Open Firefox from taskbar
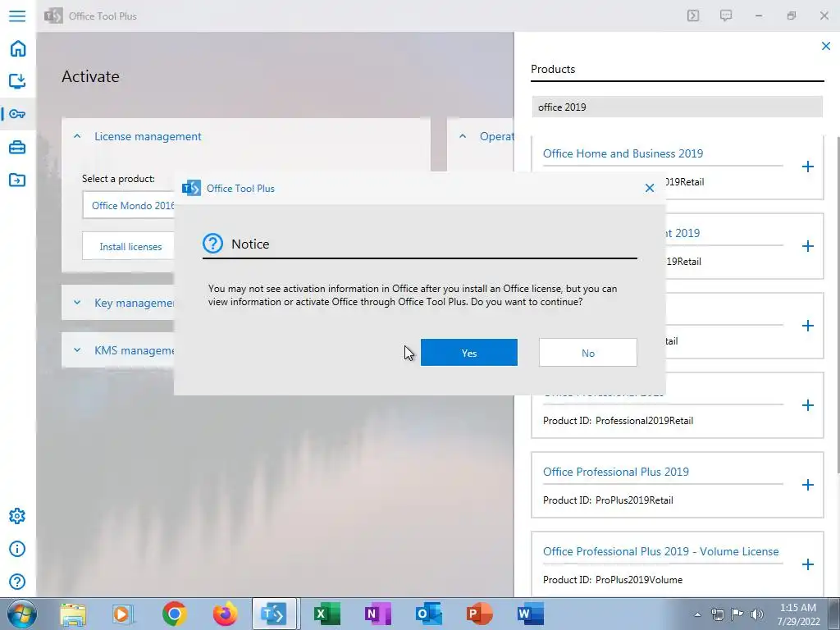The height and width of the screenshot is (630, 840). (x=225, y=614)
